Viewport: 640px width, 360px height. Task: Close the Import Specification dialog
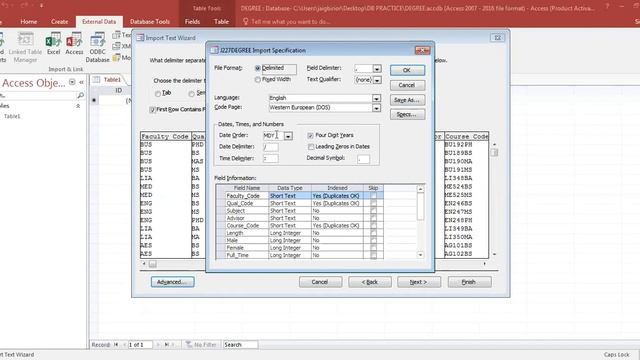(422, 50)
